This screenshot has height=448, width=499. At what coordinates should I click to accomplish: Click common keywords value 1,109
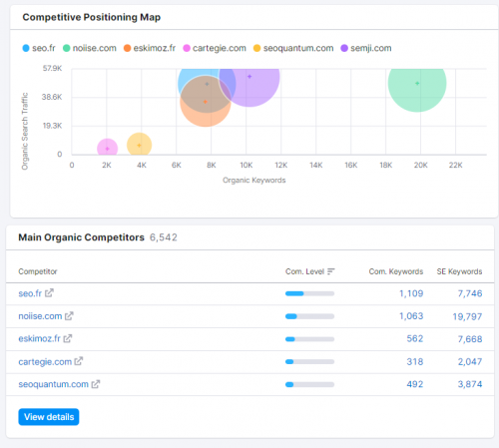(411, 293)
